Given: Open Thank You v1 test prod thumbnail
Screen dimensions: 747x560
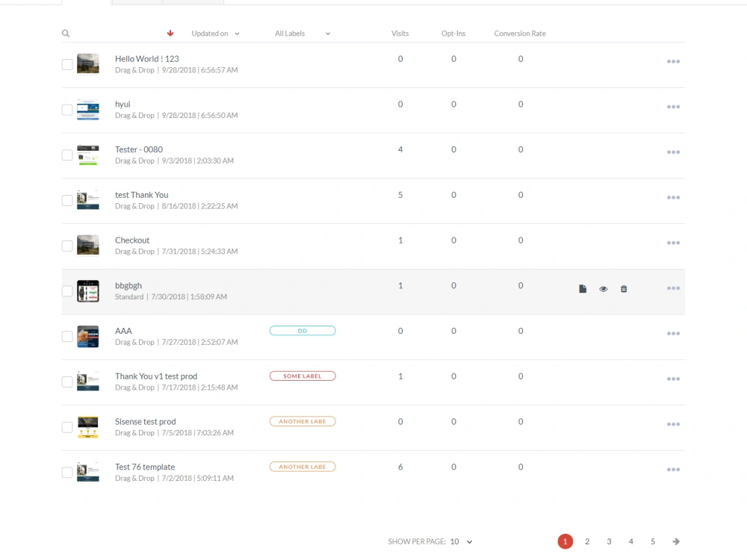Looking at the screenshot, I should coord(88,382).
